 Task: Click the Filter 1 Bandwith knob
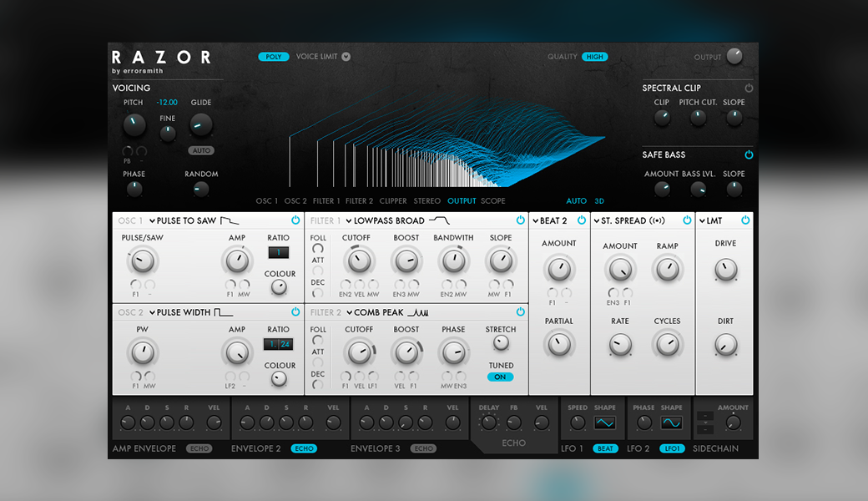[x=453, y=261]
